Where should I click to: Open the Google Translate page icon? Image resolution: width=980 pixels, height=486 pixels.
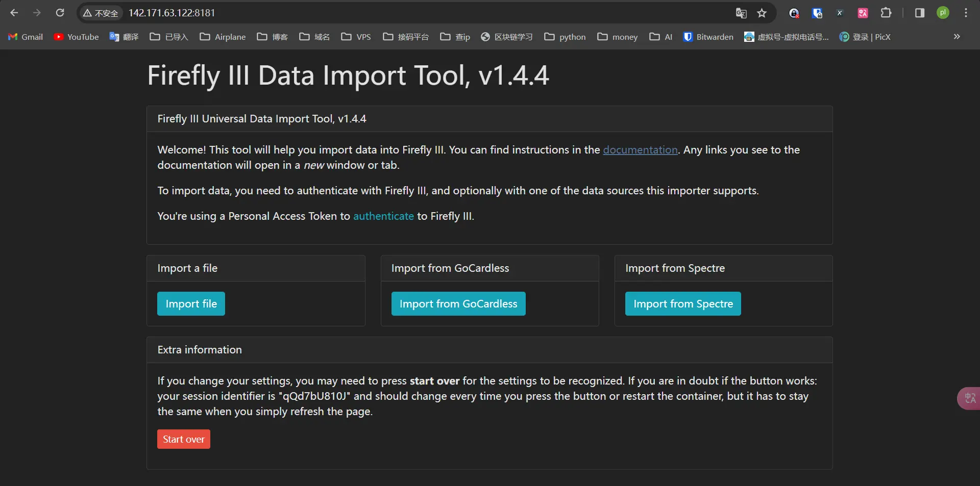click(x=741, y=13)
